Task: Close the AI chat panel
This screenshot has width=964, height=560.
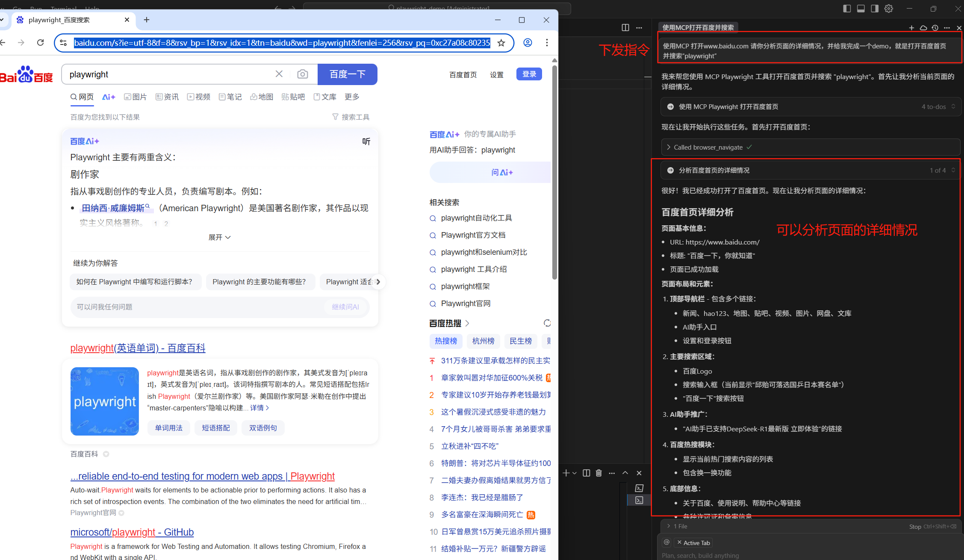Action: coord(959,28)
